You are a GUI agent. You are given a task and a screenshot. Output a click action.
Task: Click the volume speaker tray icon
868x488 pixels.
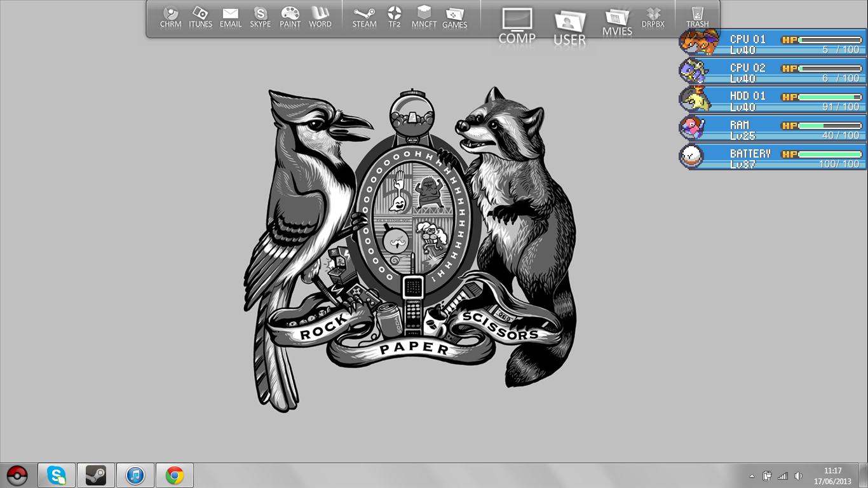(x=799, y=476)
